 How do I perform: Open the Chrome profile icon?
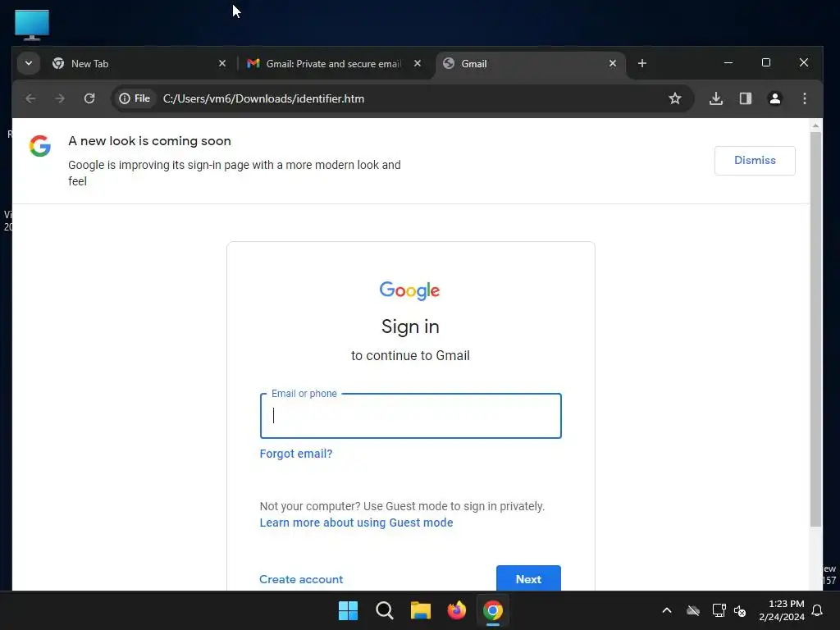tap(775, 98)
